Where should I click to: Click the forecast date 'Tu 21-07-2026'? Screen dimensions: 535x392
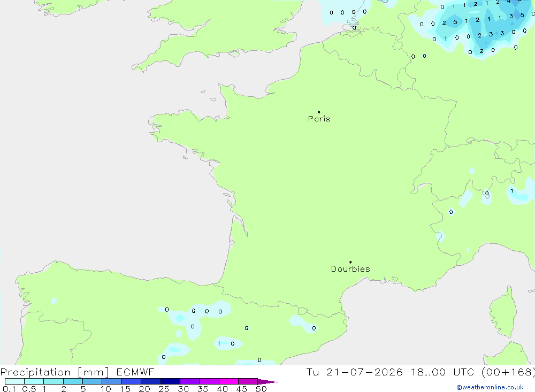coord(355,372)
